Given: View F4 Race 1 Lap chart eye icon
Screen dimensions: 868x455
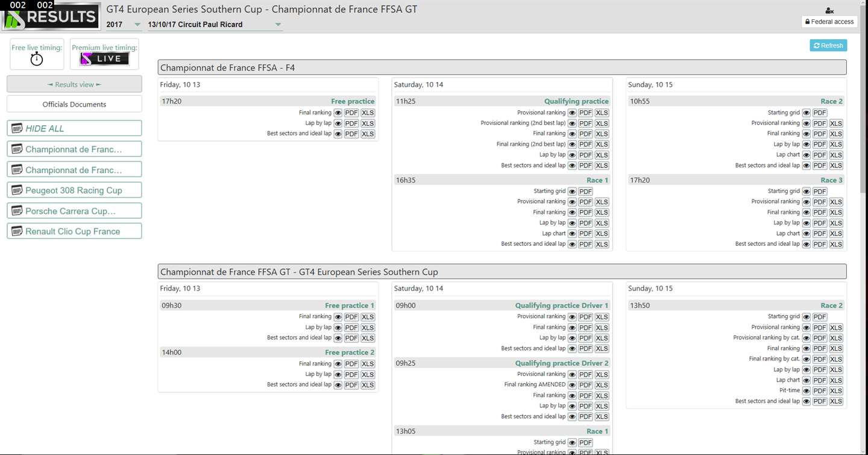Looking at the screenshot, I should [572, 234].
